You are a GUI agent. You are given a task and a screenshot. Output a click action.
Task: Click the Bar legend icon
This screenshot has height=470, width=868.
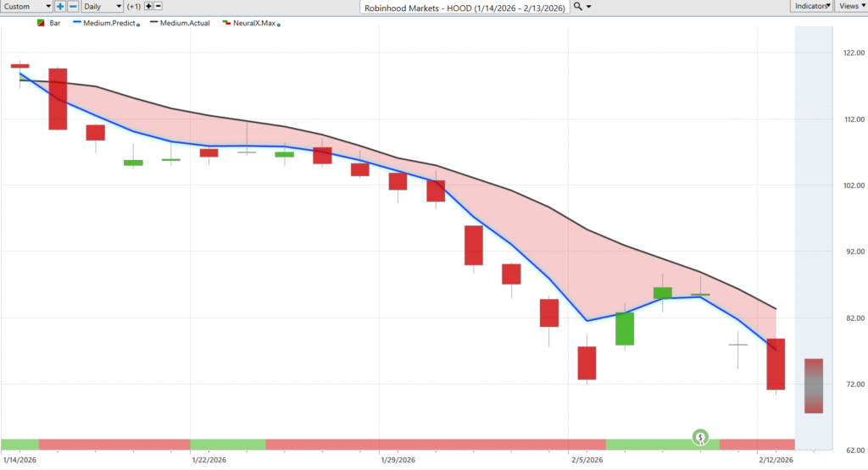click(41, 23)
